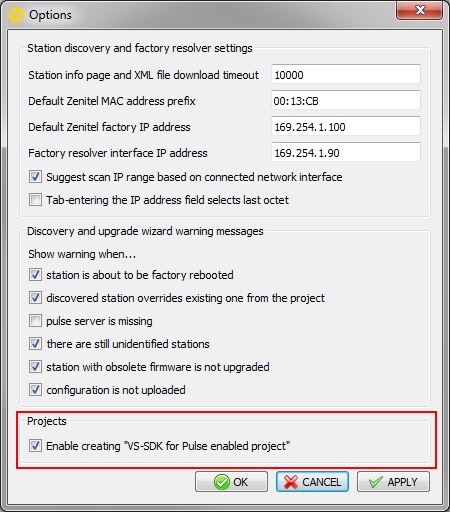Image resolution: width=450 pixels, height=512 pixels.
Task: Uncheck station about to be factory rebooted
Action: (x=35, y=275)
